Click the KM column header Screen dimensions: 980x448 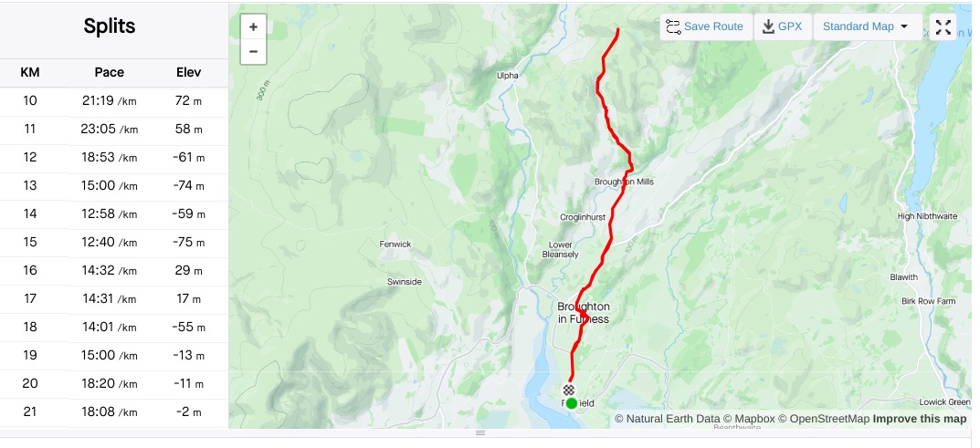[x=30, y=72]
